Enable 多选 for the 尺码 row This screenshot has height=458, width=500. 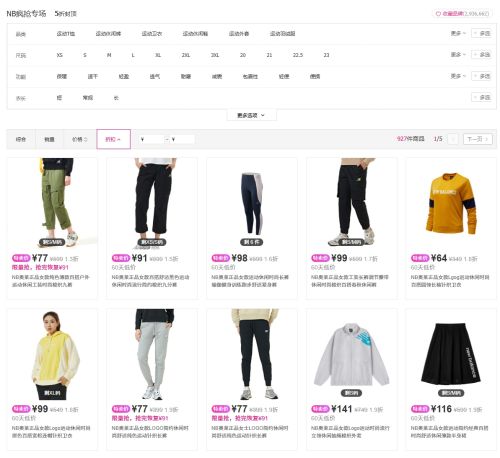click(481, 55)
